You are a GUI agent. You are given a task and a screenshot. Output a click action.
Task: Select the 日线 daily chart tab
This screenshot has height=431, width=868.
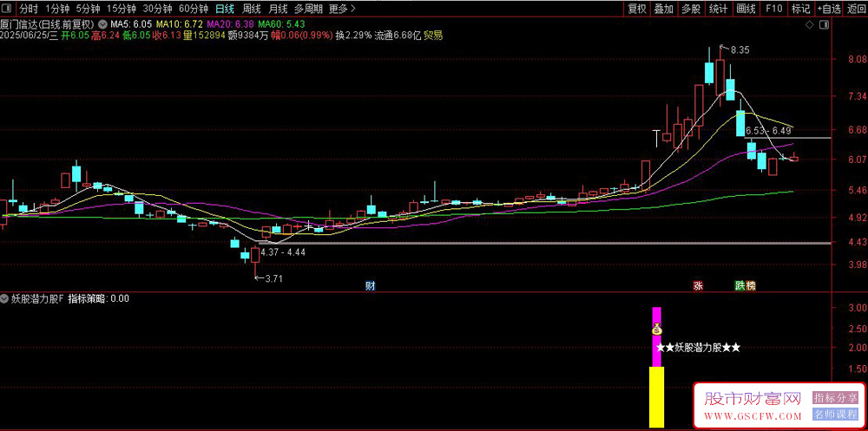click(225, 9)
